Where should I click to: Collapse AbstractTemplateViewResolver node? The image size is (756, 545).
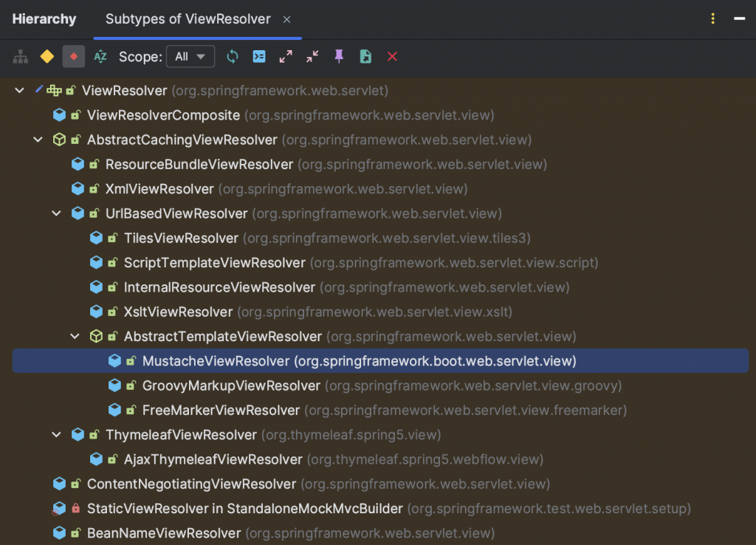coord(75,336)
